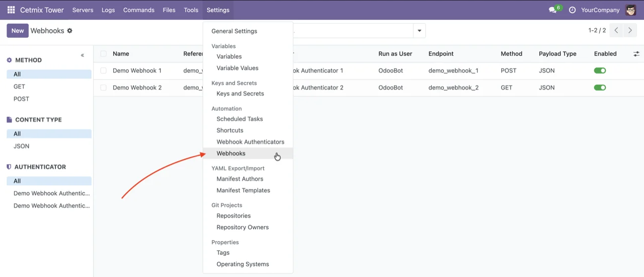Toggle the search options dropdown arrow
644x277 pixels.
(420, 31)
